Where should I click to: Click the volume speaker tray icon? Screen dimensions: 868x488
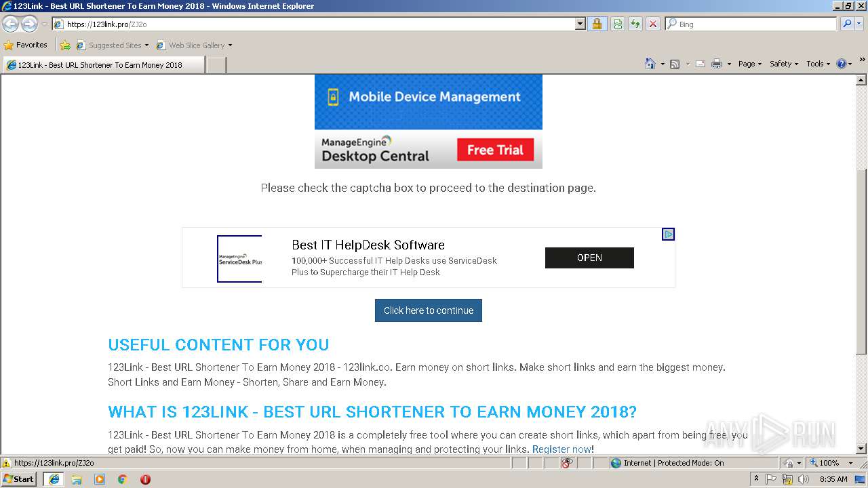click(804, 479)
